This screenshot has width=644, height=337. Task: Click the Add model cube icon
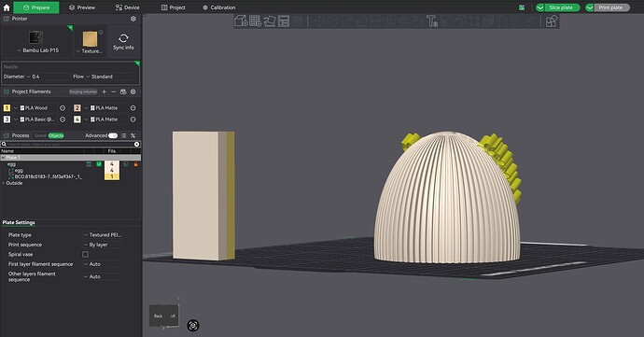pos(241,21)
